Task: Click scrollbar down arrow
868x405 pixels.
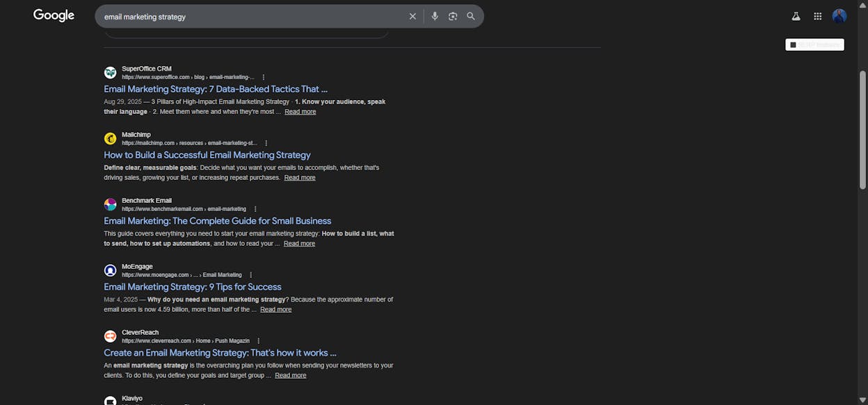Action: (862, 401)
